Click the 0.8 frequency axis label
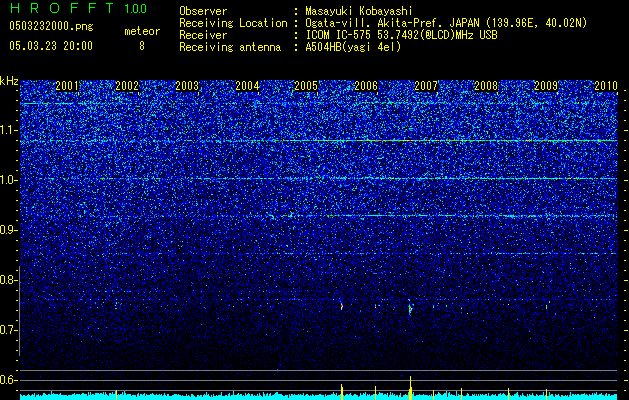 click(x=9, y=280)
